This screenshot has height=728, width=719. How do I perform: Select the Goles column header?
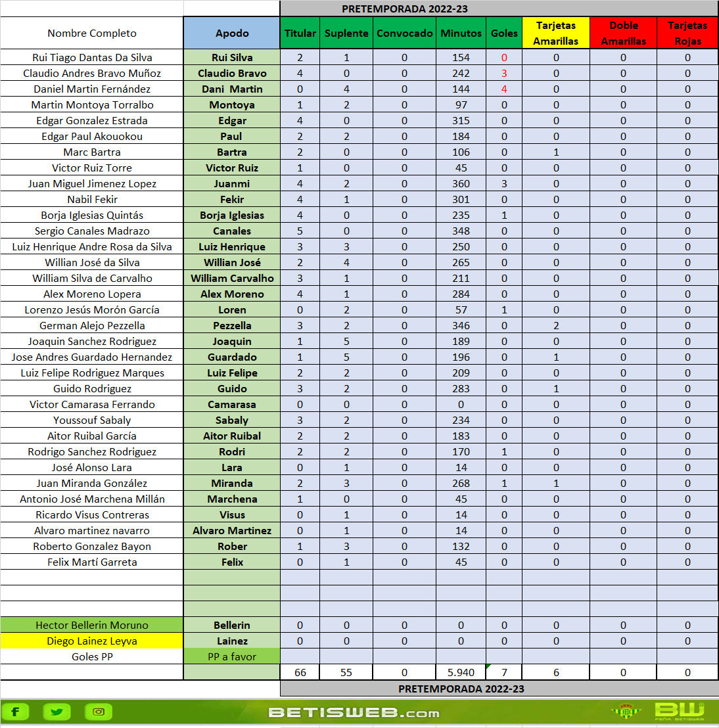click(x=504, y=33)
